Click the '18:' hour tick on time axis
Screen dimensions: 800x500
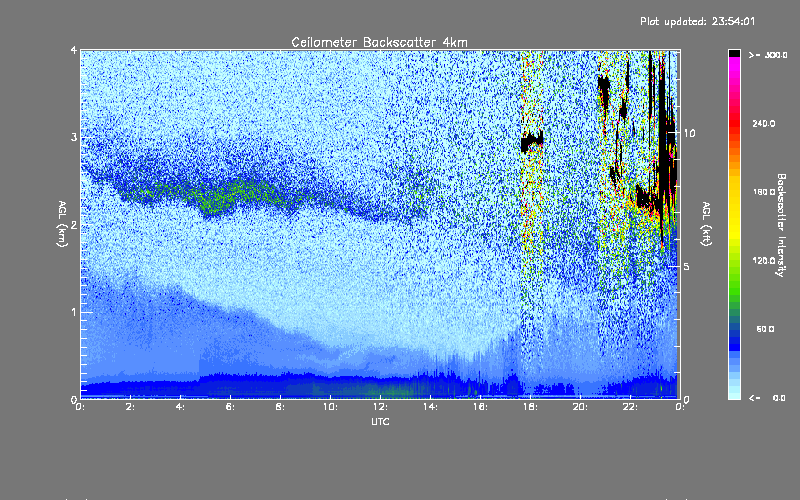(x=530, y=407)
